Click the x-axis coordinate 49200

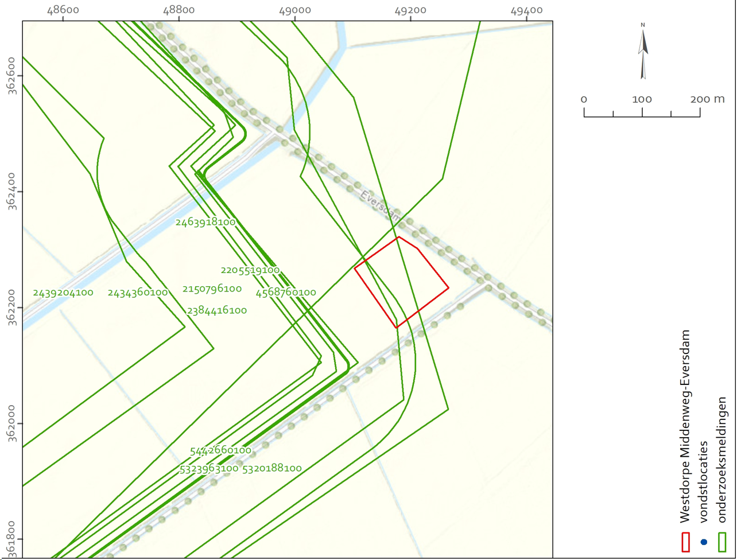[410, 10]
